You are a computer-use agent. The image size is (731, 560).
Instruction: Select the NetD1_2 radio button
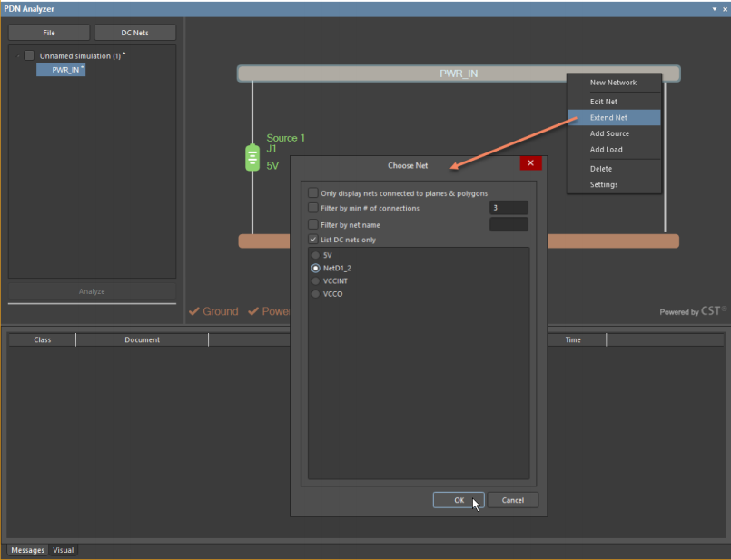pos(316,269)
